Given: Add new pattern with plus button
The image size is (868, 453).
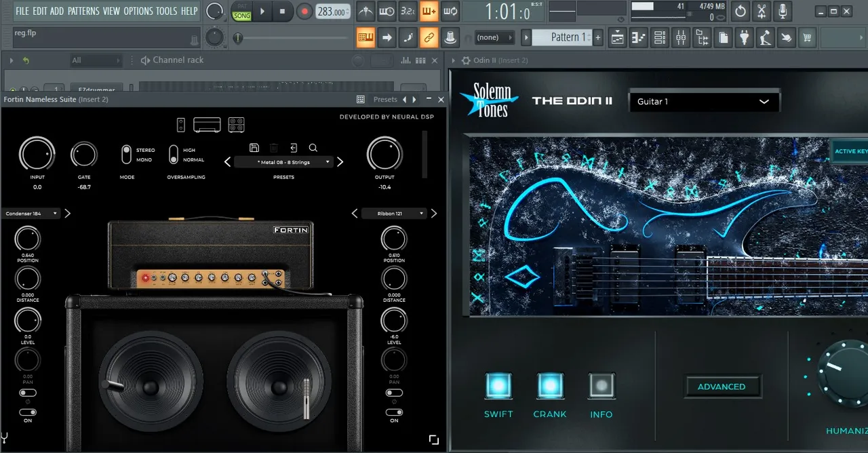Looking at the screenshot, I should pyautogui.click(x=597, y=37).
